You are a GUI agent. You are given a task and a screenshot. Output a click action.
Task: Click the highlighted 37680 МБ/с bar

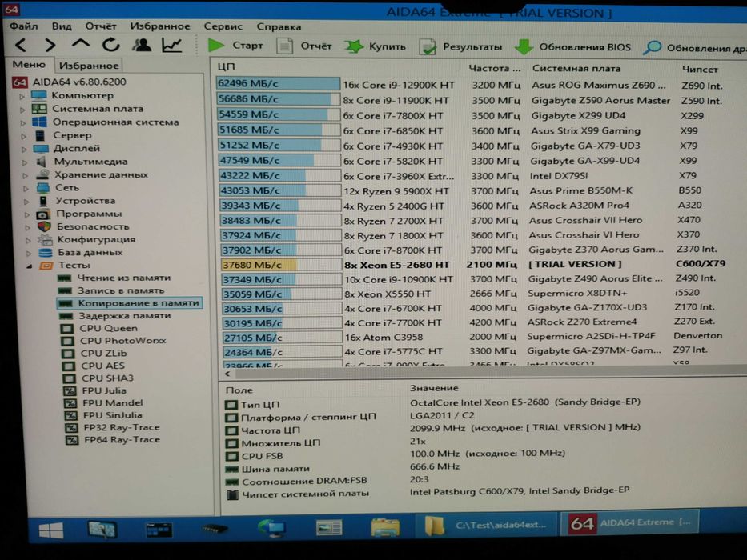[281, 265]
